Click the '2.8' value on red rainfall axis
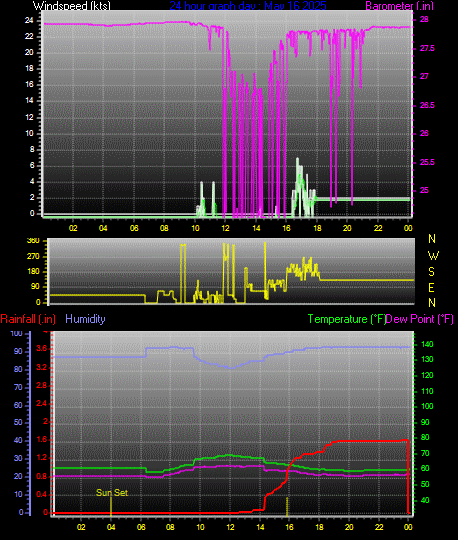The height and width of the screenshot is (540, 458). pyautogui.click(x=41, y=385)
